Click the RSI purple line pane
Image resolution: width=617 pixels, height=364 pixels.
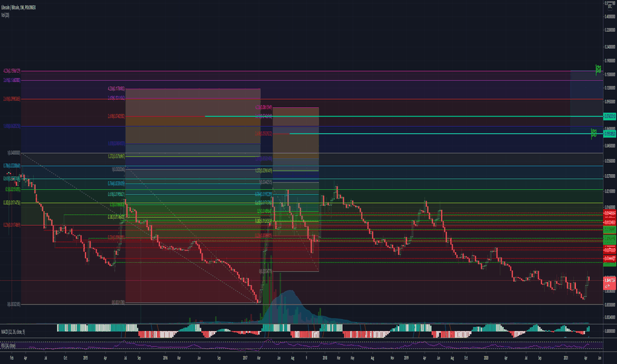pyautogui.click(x=301, y=345)
